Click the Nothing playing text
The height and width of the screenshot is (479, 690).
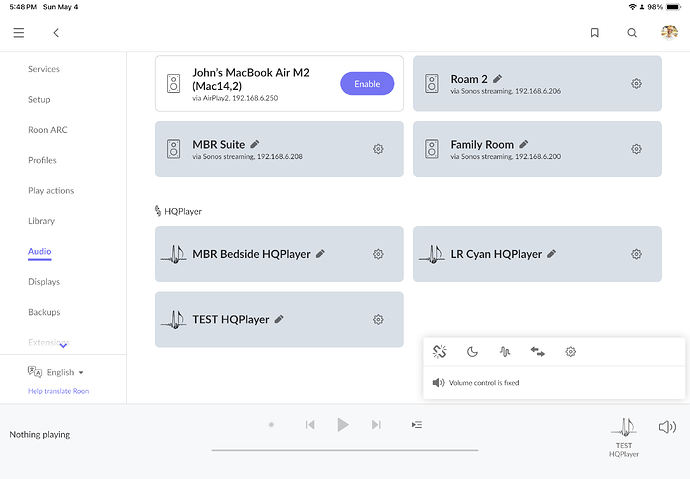[40, 435]
